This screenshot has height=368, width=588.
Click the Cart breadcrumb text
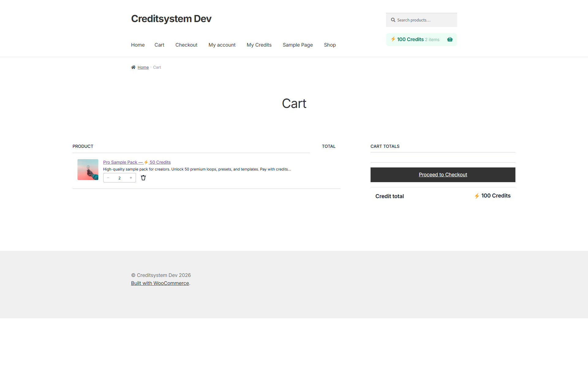tap(157, 67)
